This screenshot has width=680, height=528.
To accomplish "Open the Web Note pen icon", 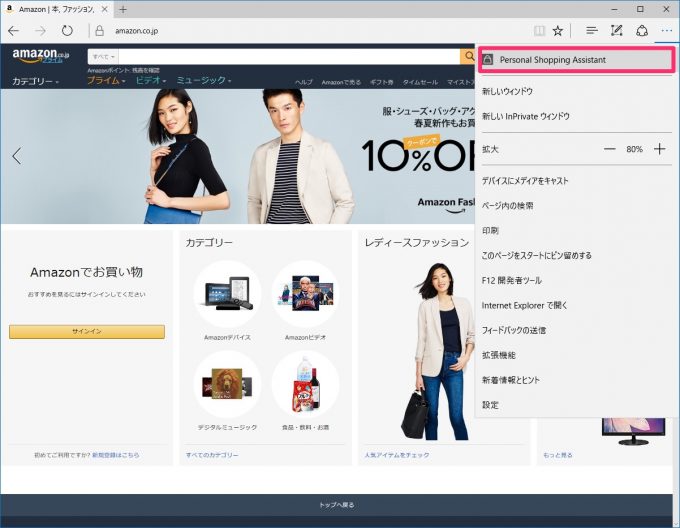I will tap(617, 31).
